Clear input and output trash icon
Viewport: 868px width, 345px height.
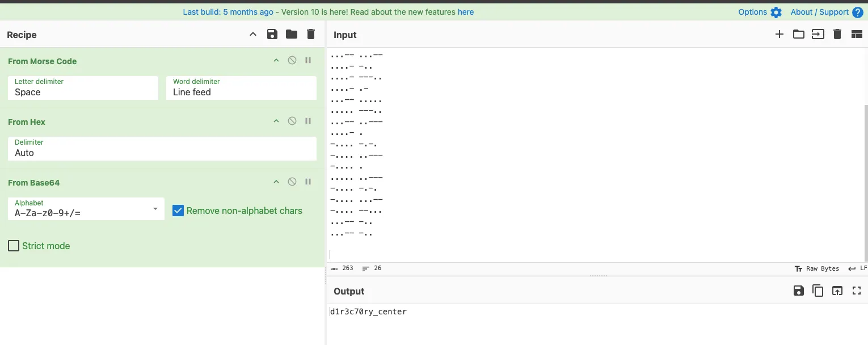[x=837, y=35]
